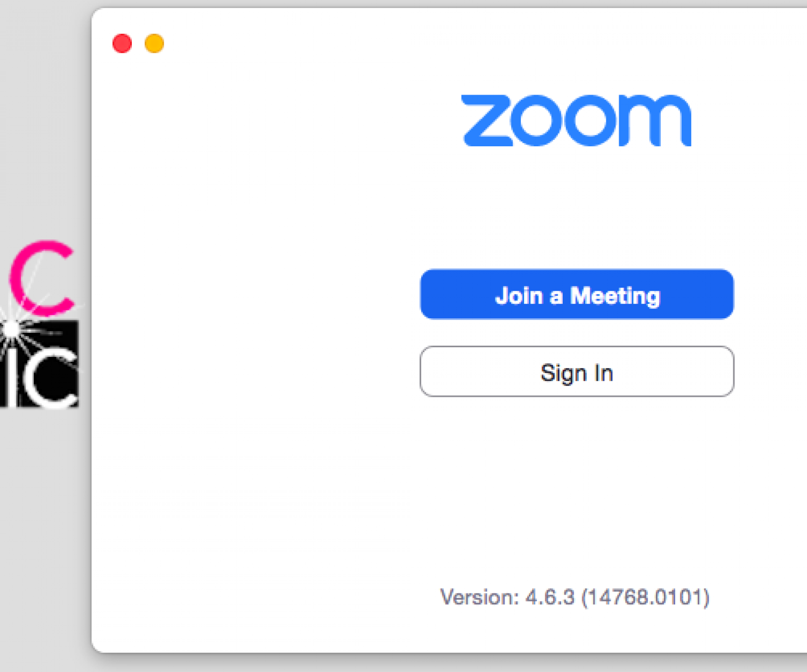The height and width of the screenshot is (672, 807).
Task: Click the white starburst in the black logo
Action: 11,330
